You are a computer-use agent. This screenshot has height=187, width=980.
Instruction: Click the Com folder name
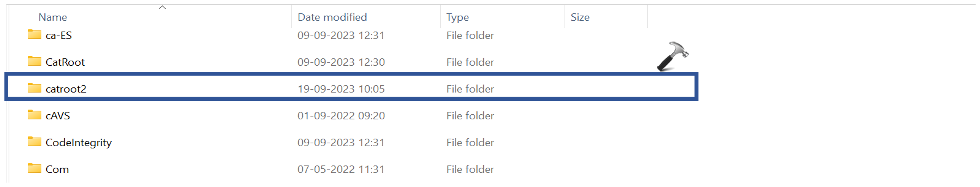click(x=57, y=169)
